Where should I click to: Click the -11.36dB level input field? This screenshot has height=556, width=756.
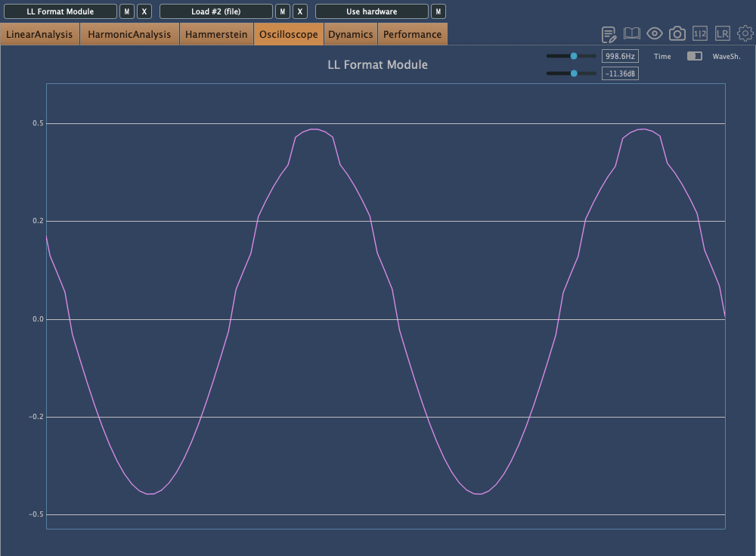tap(620, 73)
